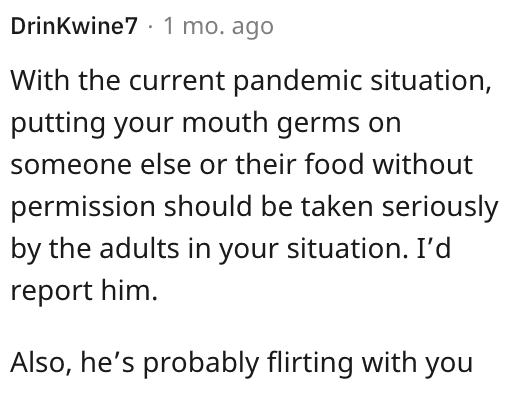Screen dimensions: 516x396
Task: Click the word "seriously" in the comment
Action: click(440, 208)
